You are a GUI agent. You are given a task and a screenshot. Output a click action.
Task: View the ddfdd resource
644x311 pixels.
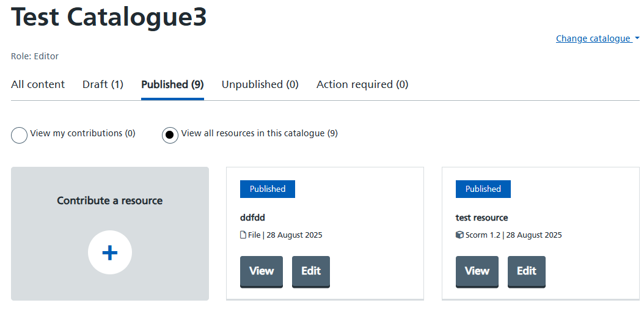(x=262, y=271)
